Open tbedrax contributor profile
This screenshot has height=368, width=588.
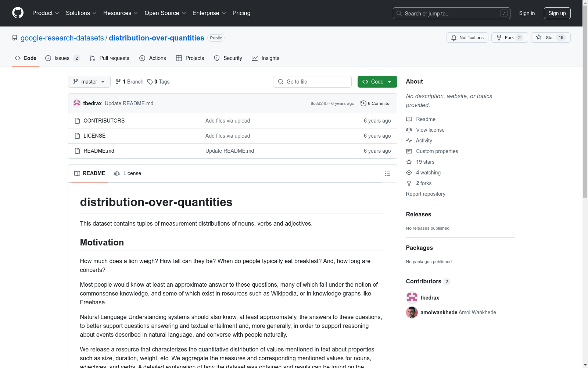[x=430, y=298]
